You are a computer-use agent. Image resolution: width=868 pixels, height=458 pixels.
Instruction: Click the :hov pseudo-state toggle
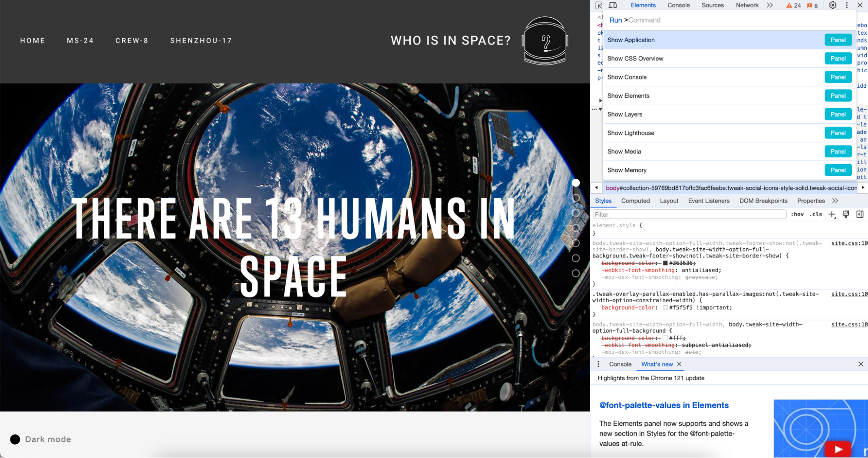pos(798,214)
